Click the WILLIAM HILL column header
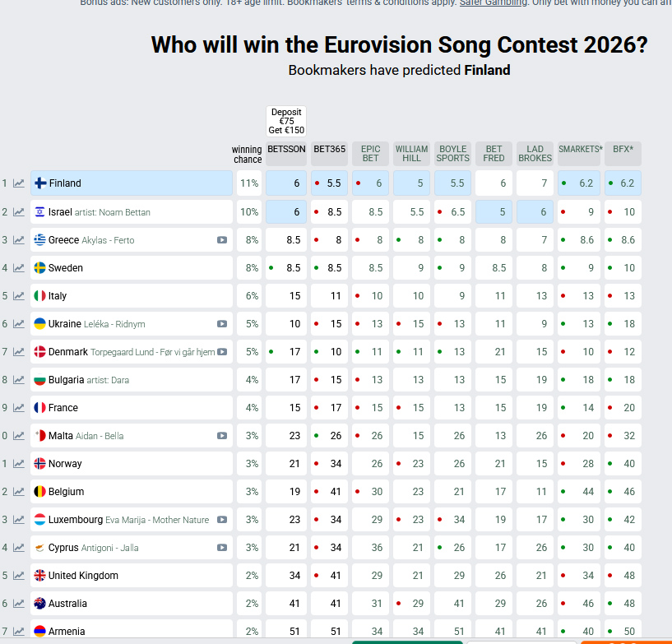Viewport: 672px width, 644px height. point(411,154)
